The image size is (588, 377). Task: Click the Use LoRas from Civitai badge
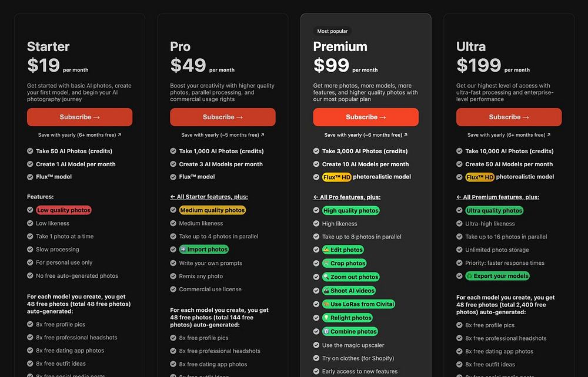click(x=359, y=304)
